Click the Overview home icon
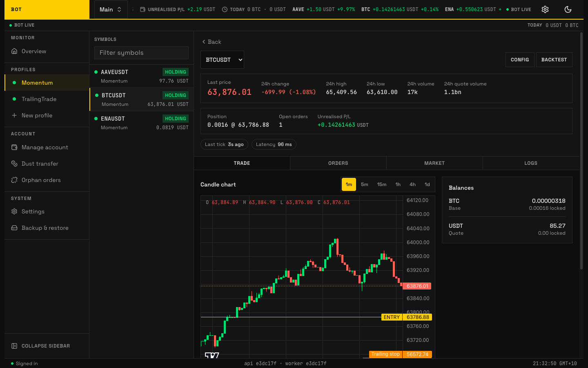The width and height of the screenshot is (588, 368). click(14, 51)
